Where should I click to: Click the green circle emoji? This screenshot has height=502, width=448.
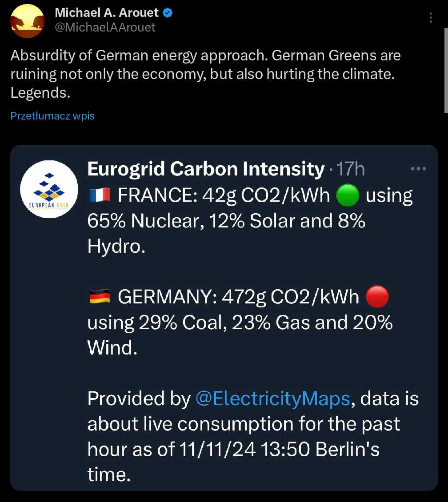pyautogui.click(x=348, y=195)
